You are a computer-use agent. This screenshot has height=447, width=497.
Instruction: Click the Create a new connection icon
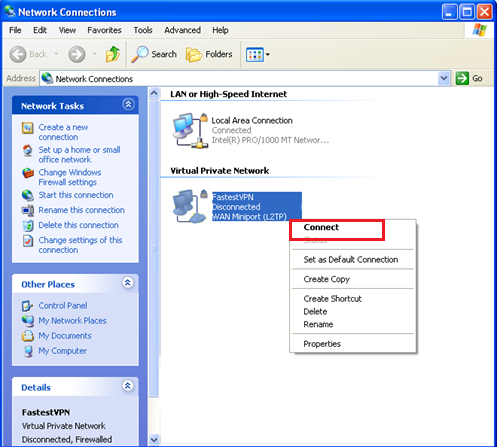coord(28,128)
